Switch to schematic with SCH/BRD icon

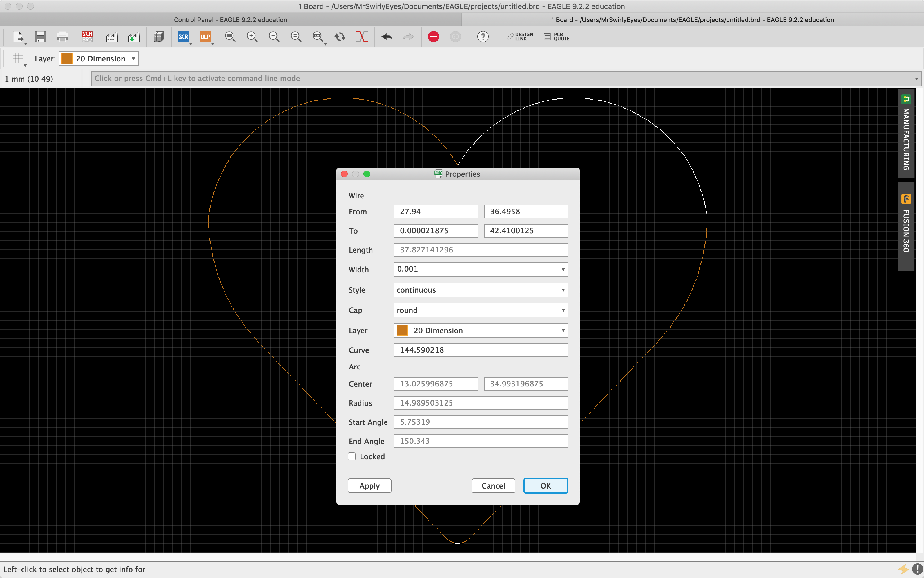[87, 37]
